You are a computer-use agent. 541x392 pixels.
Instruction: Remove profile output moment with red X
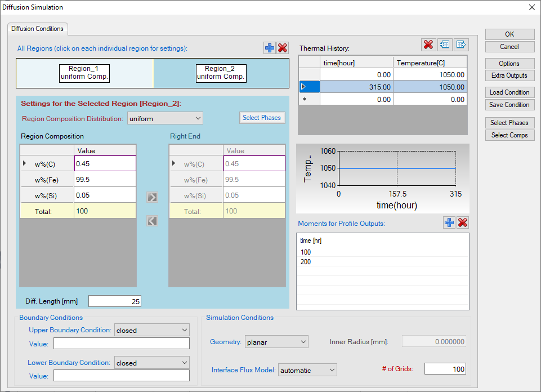(x=463, y=223)
